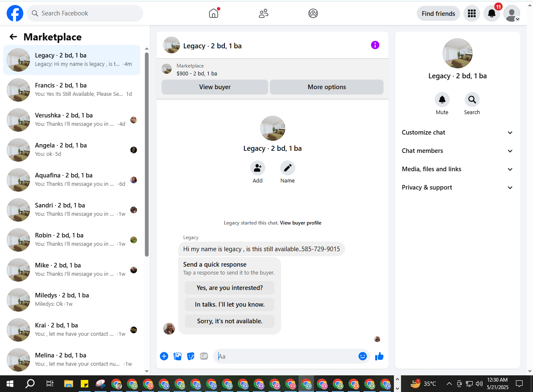533x392 pixels.
Task: Expand Customize chat section
Action: click(x=457, y=132)
